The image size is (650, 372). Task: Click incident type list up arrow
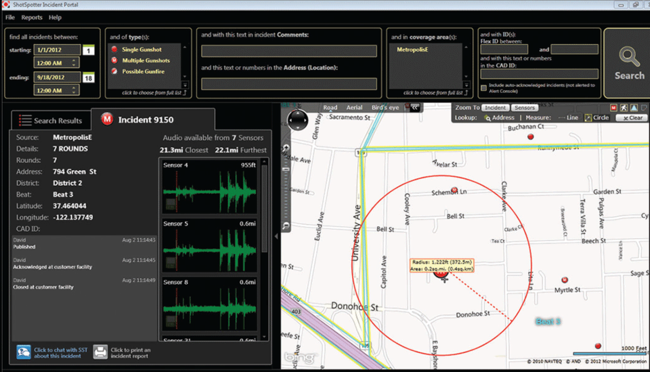185,47
